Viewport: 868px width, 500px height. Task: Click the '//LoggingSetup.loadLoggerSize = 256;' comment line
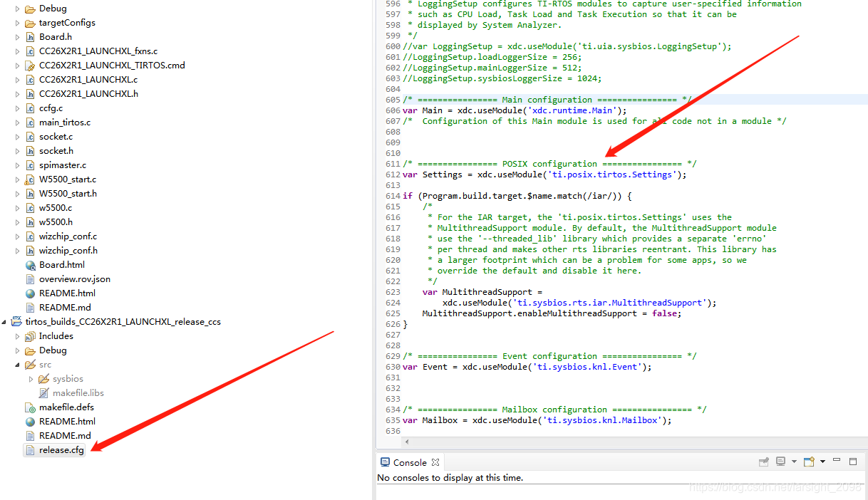tap(492, 57)
